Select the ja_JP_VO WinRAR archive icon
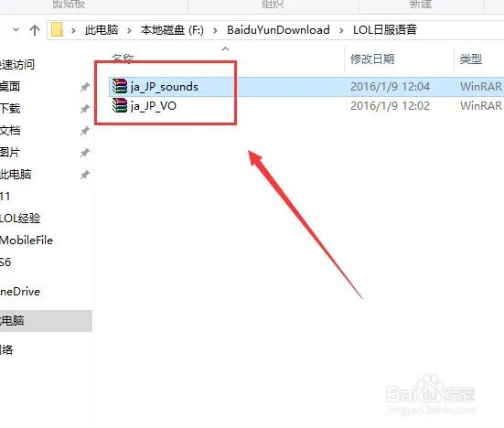This screenshot has width=504, height=428. pyautogui.click(x=120, y=105)
